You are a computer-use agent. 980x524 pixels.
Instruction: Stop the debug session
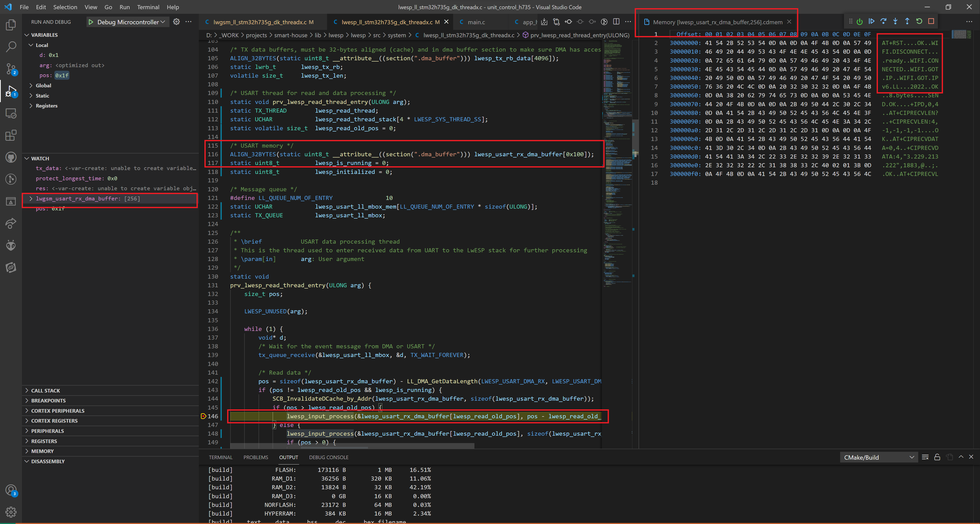click(x=931, y=21)
